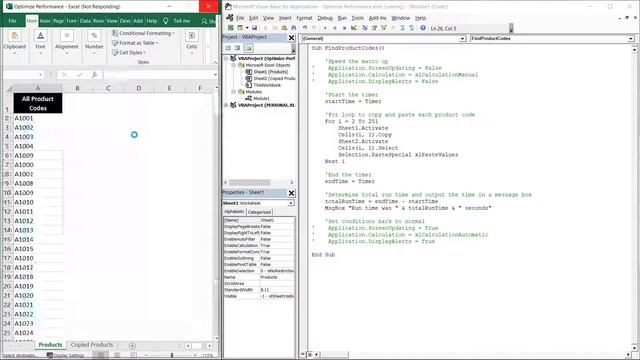Switch to the View ribbon tab in Excel

112,21
